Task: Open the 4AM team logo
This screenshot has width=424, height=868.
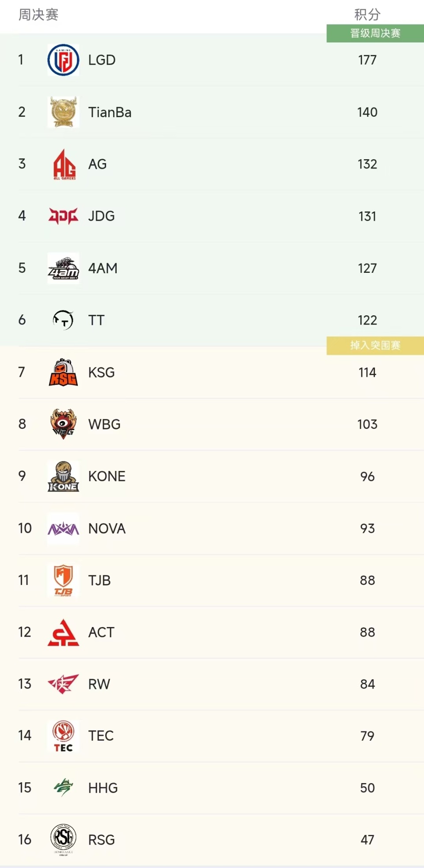Action: click(63, 268)
